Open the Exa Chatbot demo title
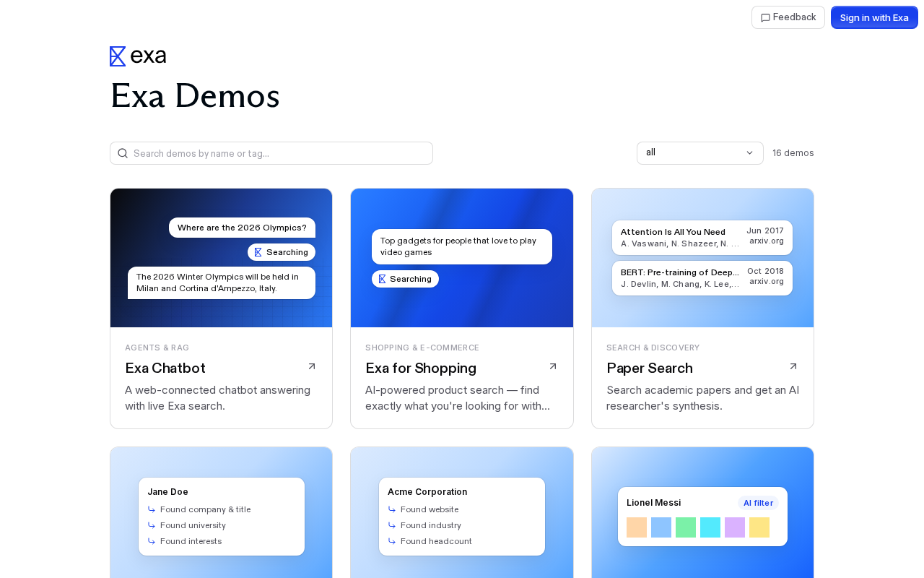 tap(165, 368)
